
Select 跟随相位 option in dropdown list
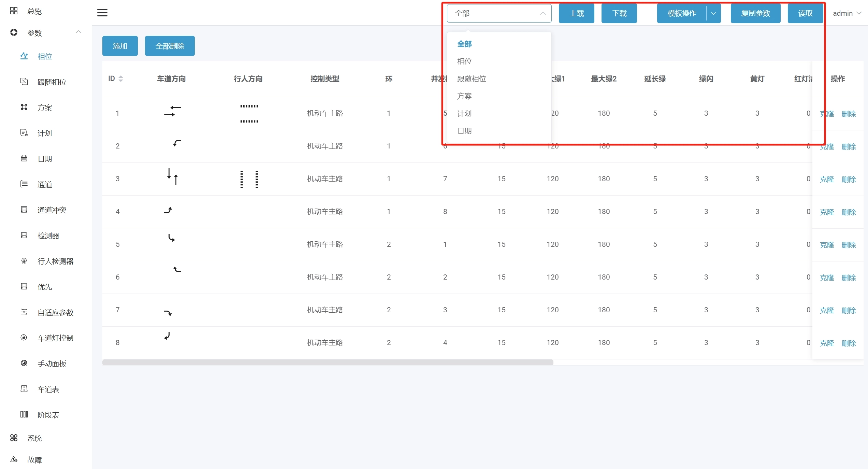click(x=472, y=79)
